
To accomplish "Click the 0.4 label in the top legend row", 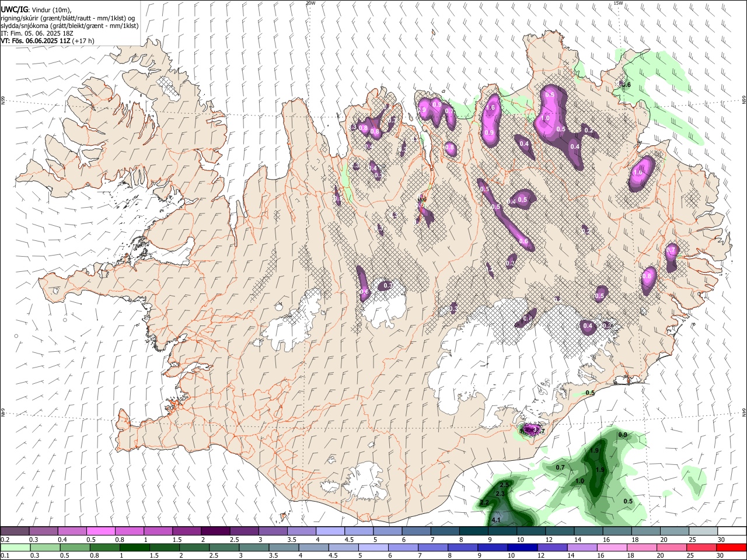I will click(62, 540).
